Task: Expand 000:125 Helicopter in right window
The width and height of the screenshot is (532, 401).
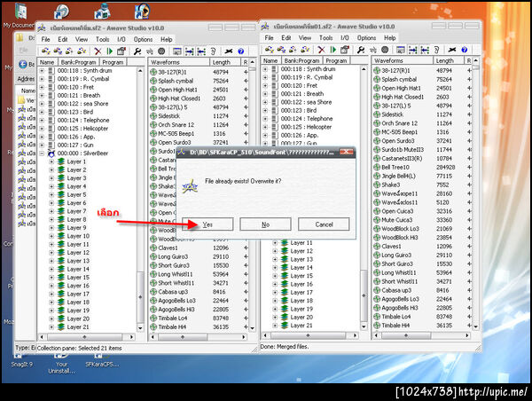Action: point(265,127)
